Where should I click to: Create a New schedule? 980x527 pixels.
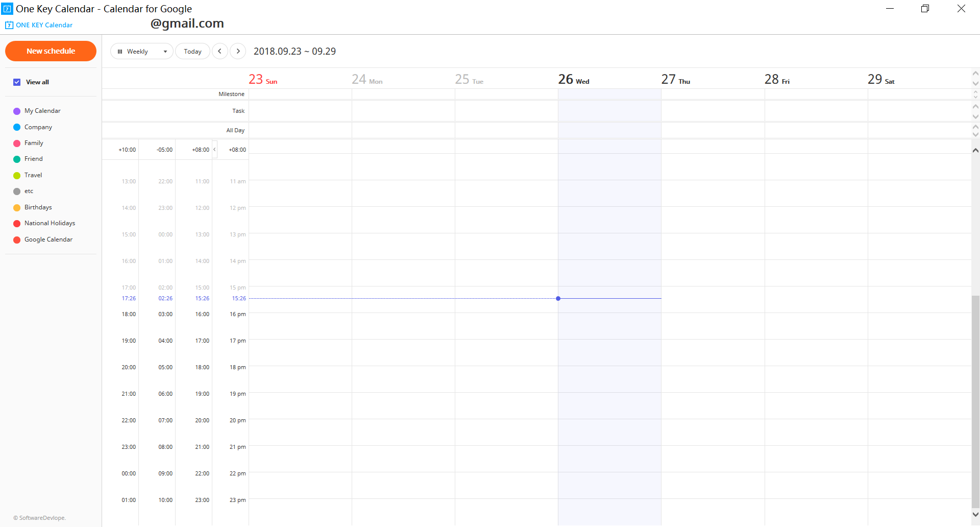point(51,51)
